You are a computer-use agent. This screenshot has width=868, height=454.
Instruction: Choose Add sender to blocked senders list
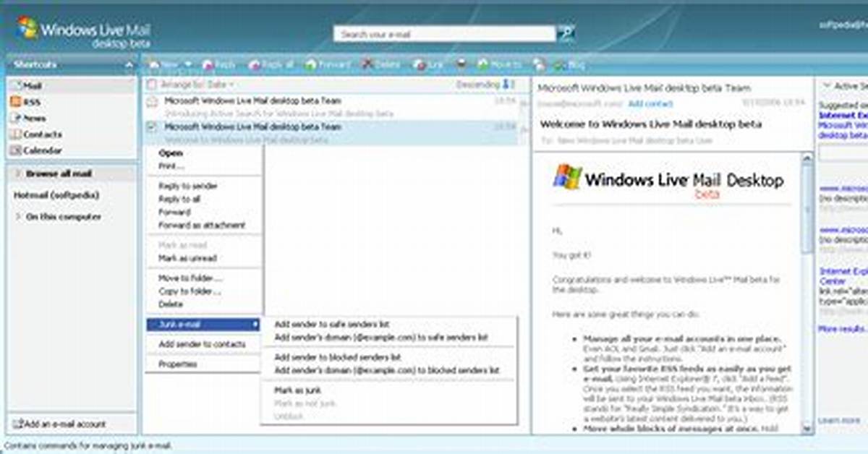338,358
